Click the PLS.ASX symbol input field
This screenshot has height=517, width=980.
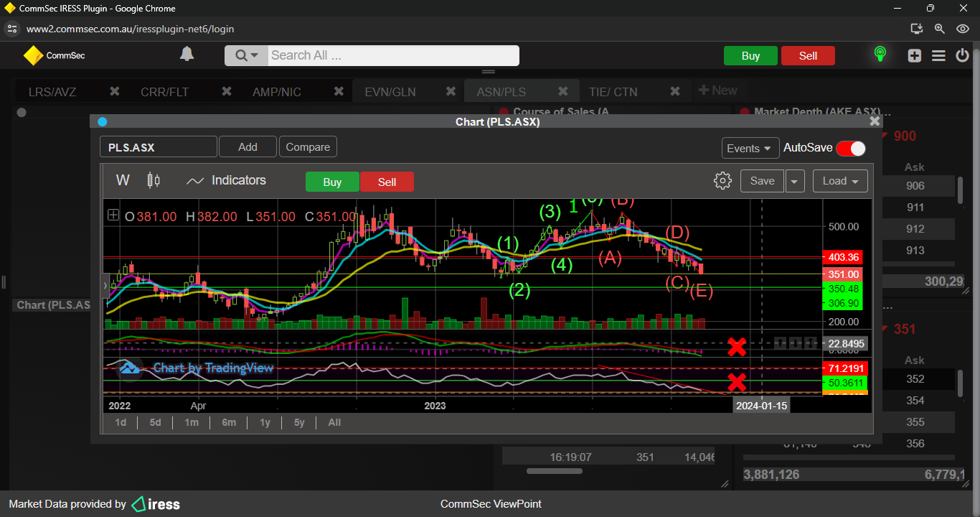[158, 147]
